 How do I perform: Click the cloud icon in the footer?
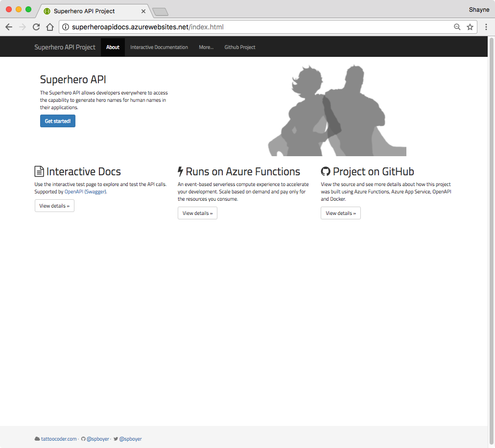(x=37, y=439)
